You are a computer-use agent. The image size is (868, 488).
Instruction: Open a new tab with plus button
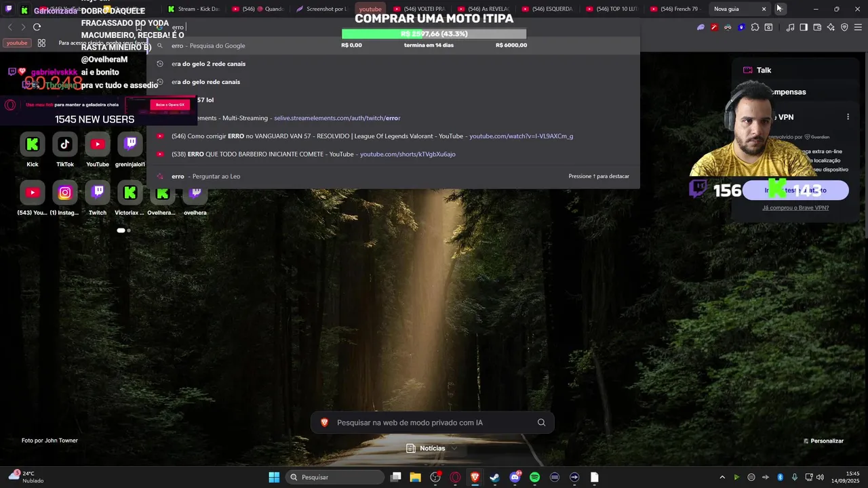779,9
